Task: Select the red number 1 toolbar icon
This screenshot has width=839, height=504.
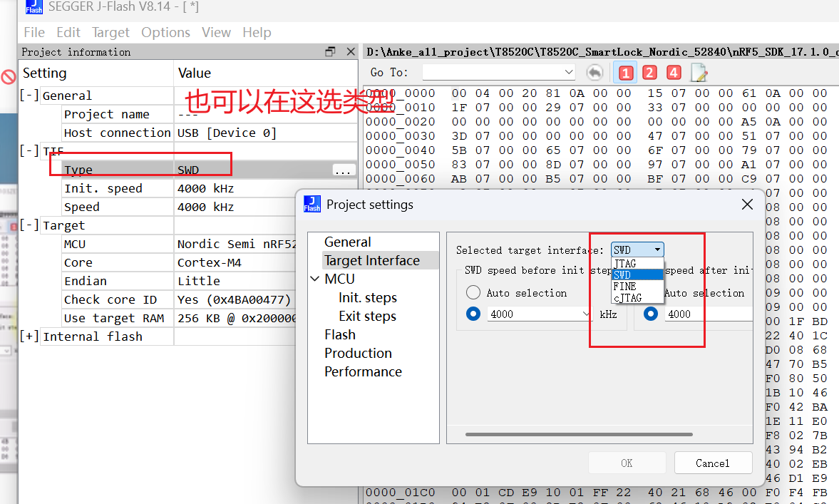Action: click(625, 72)
